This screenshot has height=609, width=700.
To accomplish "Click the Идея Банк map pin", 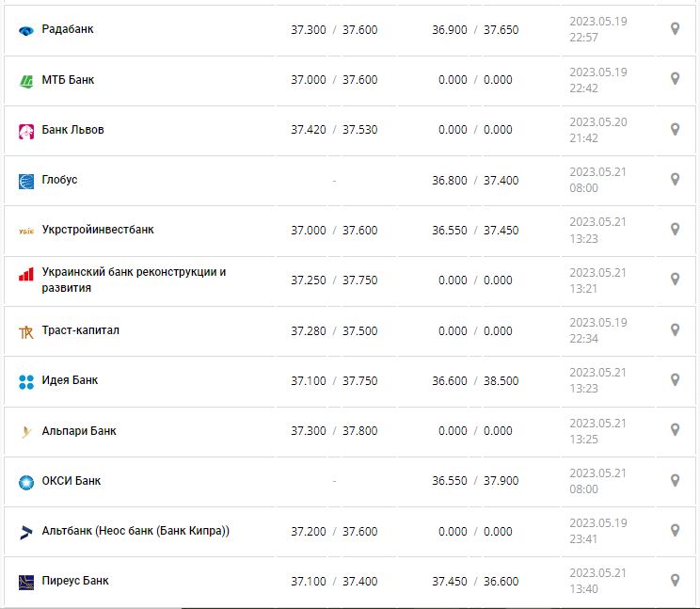I will point(675,379).
